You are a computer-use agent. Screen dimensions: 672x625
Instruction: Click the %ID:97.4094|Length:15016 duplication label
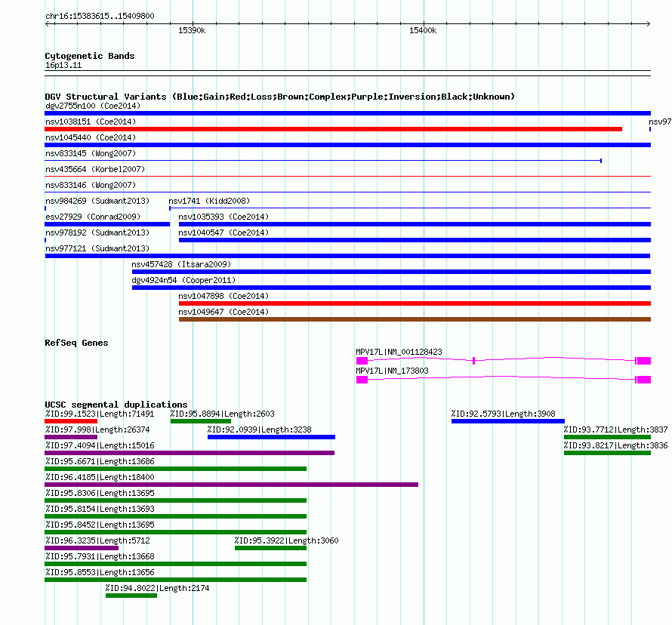(100, 445)
